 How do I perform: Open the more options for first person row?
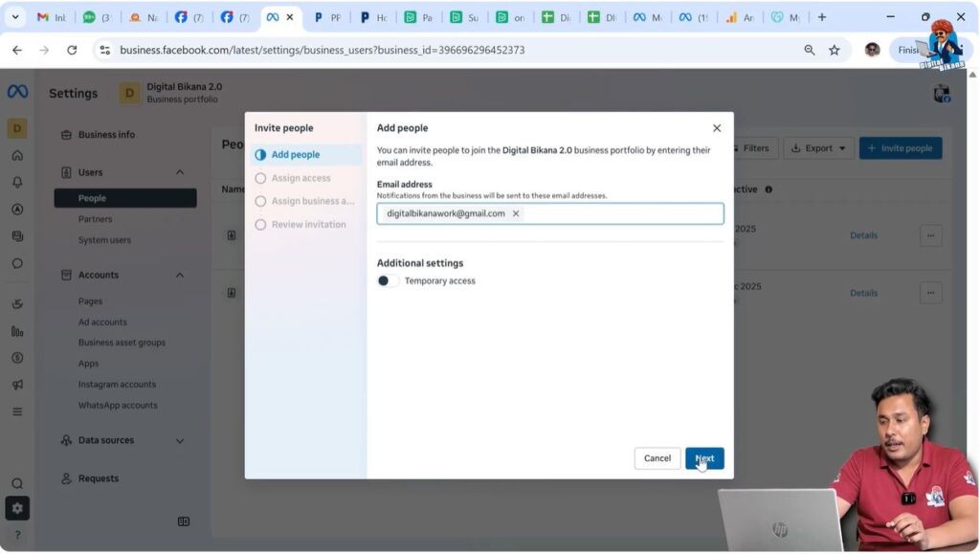(x=930, y=235)
